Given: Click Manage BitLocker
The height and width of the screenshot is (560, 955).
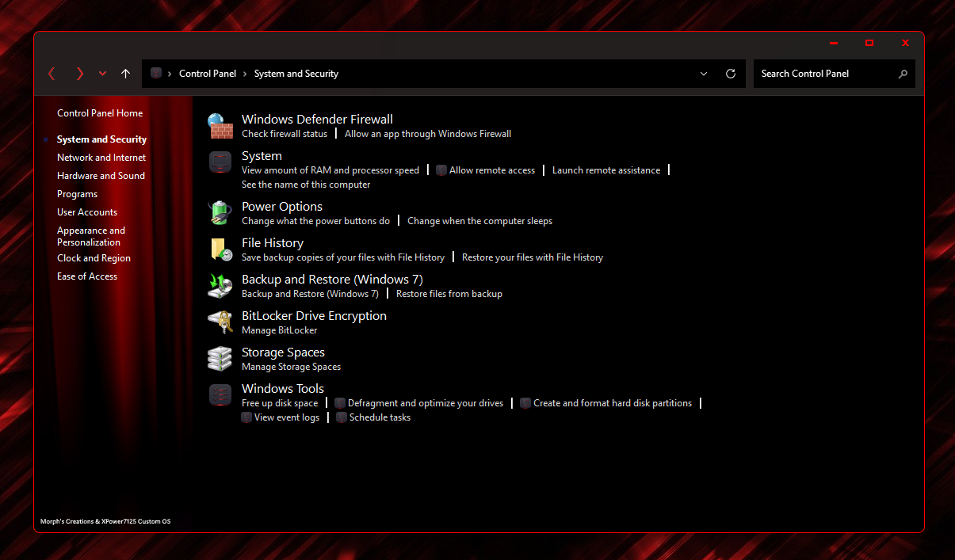Looking at the screenshot, I should (x=279, y=330).
